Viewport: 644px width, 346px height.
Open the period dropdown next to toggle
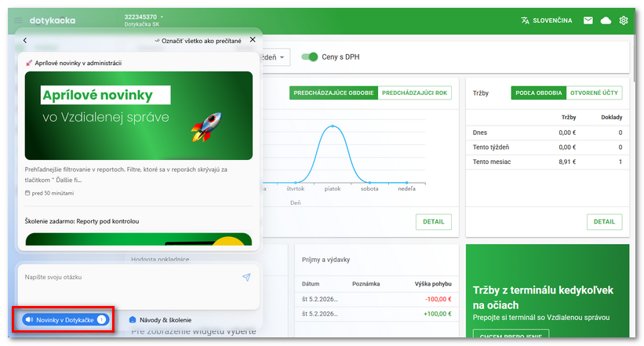[x=275, y=57]
